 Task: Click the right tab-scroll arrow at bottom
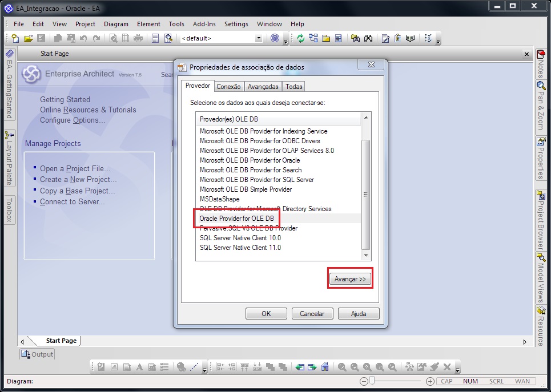525,342
